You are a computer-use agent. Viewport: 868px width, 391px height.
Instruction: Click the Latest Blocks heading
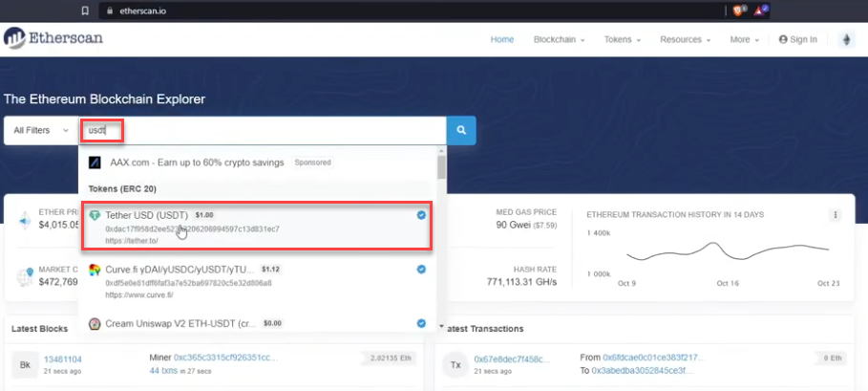click(40, 329)
